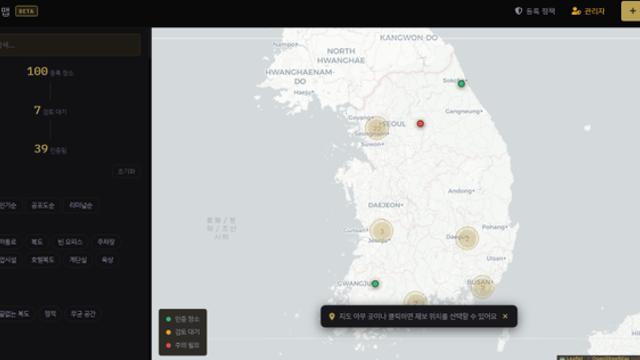The width and height of the screenshot is (640, 360).
Task: Click the yellow plus add button
Action: click(x=631, y=11)
